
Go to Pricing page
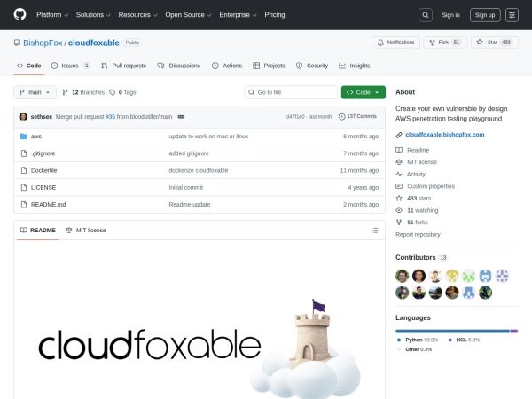275,15
